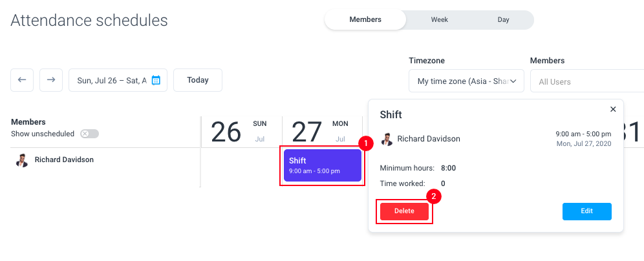Open the Members All Users dropdown
Image resolution: width=644 pixels, height=261 pixels.
tap(587, 81)
